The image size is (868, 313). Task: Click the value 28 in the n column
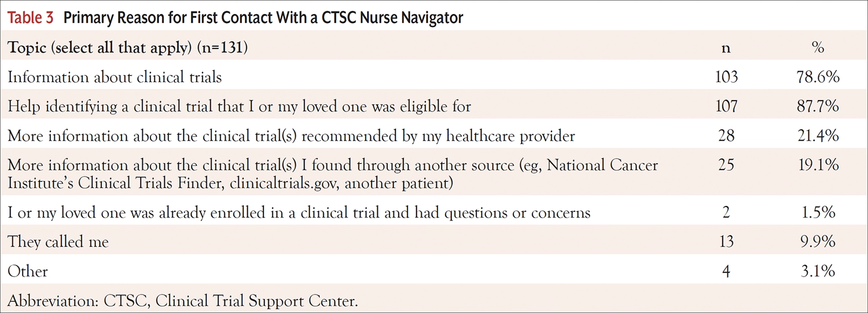click(726, 136)
